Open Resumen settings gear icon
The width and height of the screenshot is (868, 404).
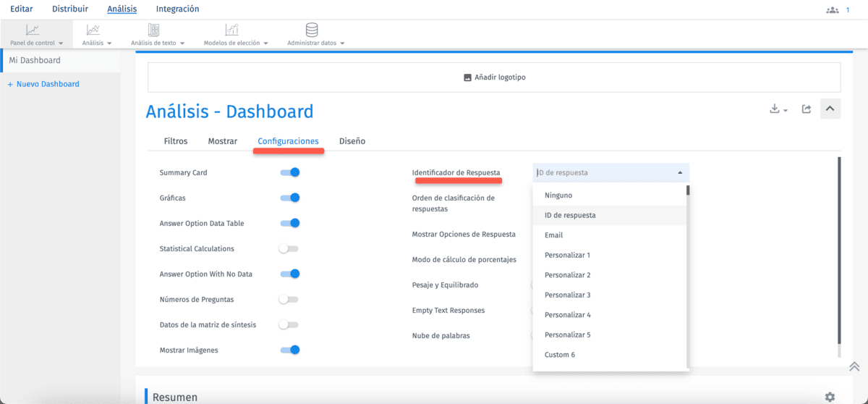830,397
